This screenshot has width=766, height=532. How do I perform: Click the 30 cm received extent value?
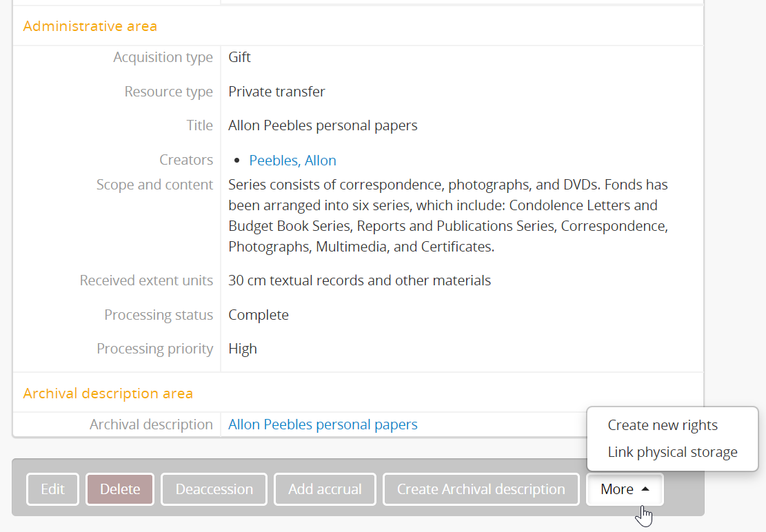click(x=359, y=280)
